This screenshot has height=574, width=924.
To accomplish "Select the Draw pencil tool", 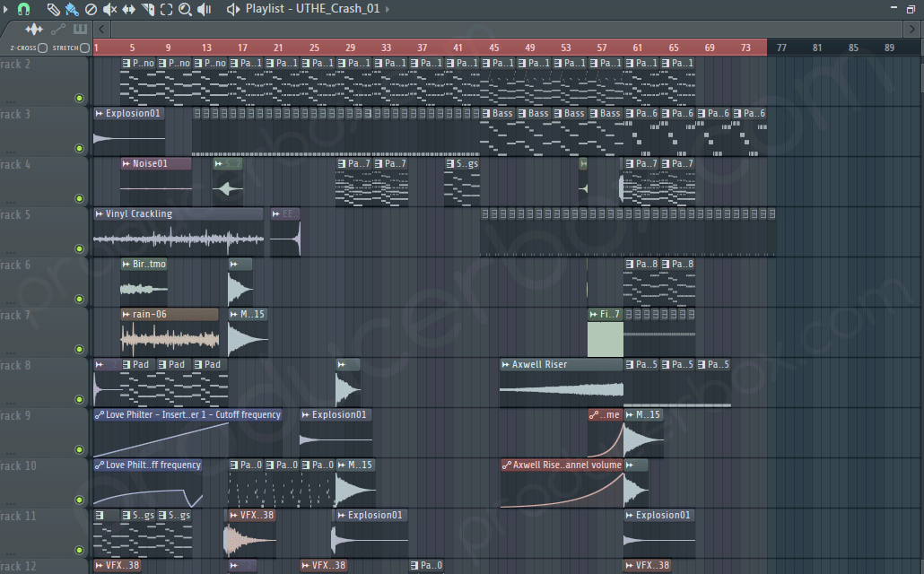I will click(x=52, y=10).
